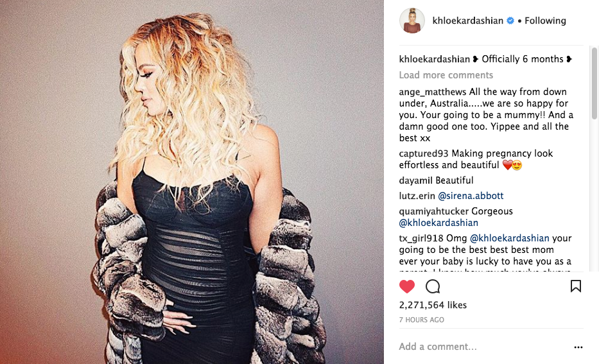Unlike the post via red heart icon
The height and width of the screenshot is (364, 599).
(407, 286)
